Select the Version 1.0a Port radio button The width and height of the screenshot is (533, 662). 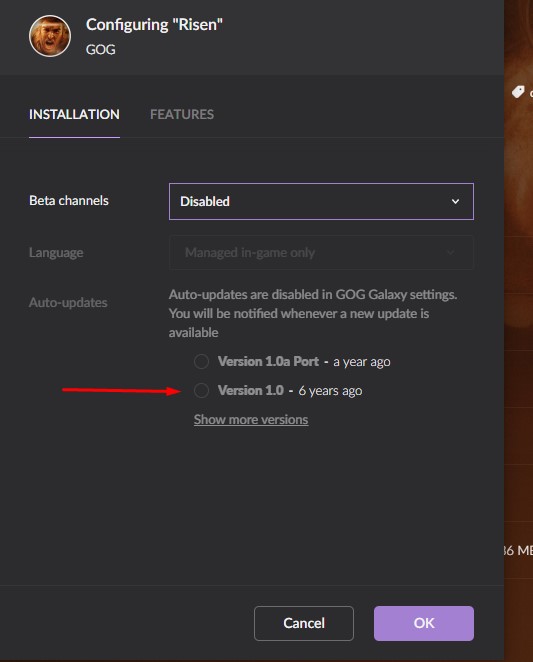tap(201, 361)
